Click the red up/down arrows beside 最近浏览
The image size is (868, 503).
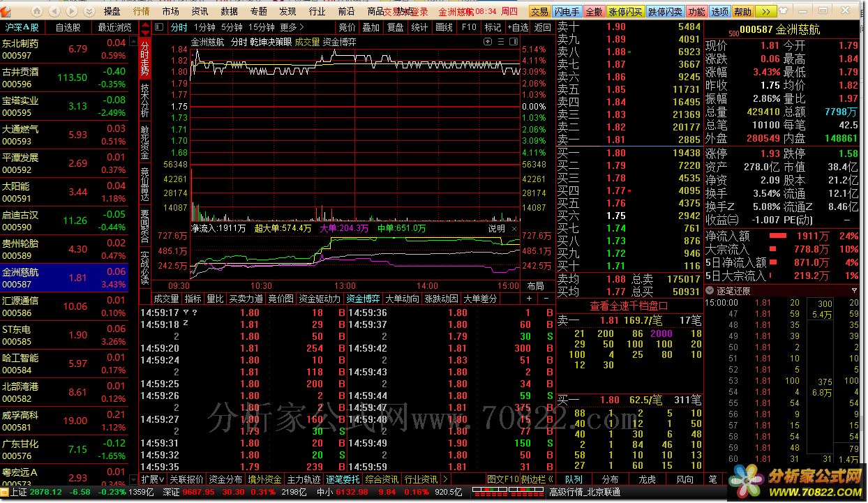[x=145, y=27]
